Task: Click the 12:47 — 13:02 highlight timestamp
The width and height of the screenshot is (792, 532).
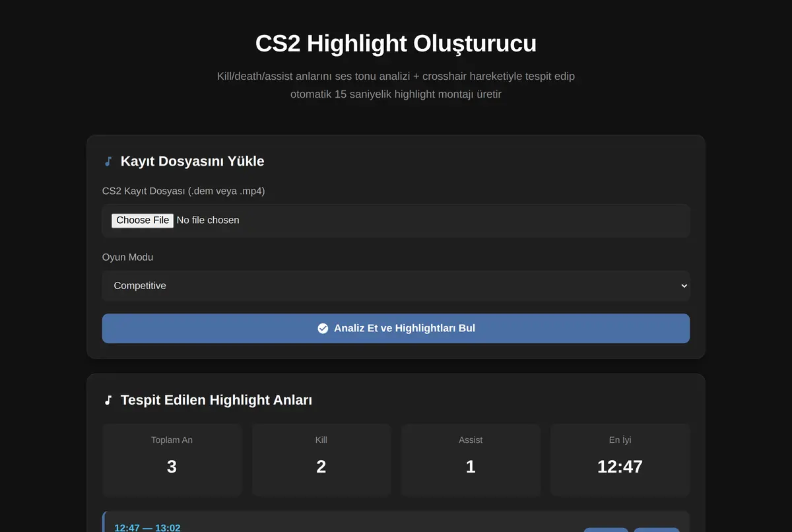Action: [147, 527]
